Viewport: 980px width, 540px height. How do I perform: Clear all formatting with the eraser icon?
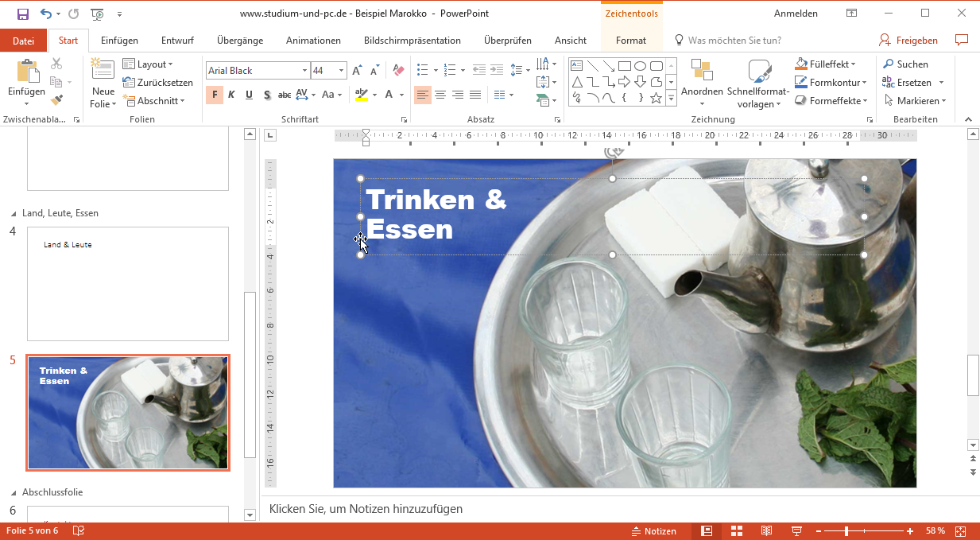399,71
